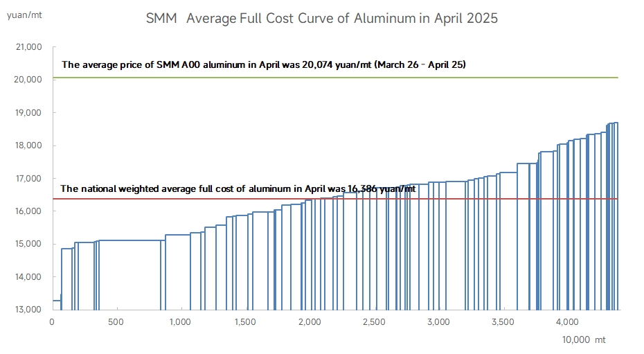Click the x-axis label 500
The image size is (644, 354).
pyautogui.click(x=116, y=322)
